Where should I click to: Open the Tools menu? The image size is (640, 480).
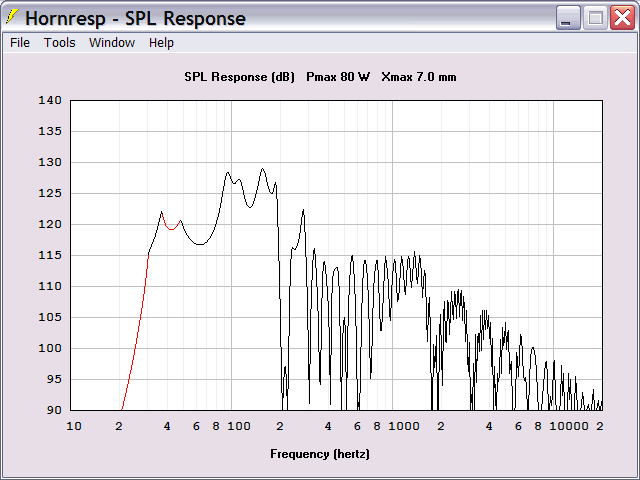[x=60, y=42]
